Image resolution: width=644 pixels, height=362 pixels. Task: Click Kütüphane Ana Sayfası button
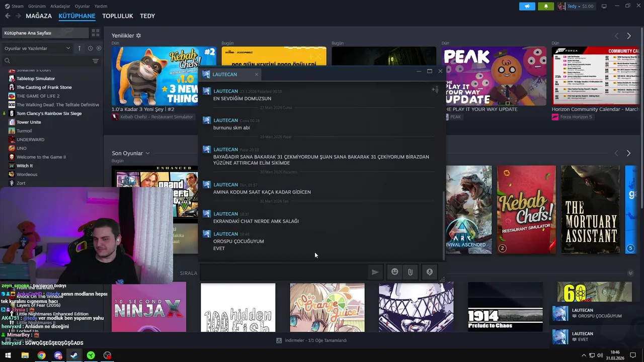[44, 33]
